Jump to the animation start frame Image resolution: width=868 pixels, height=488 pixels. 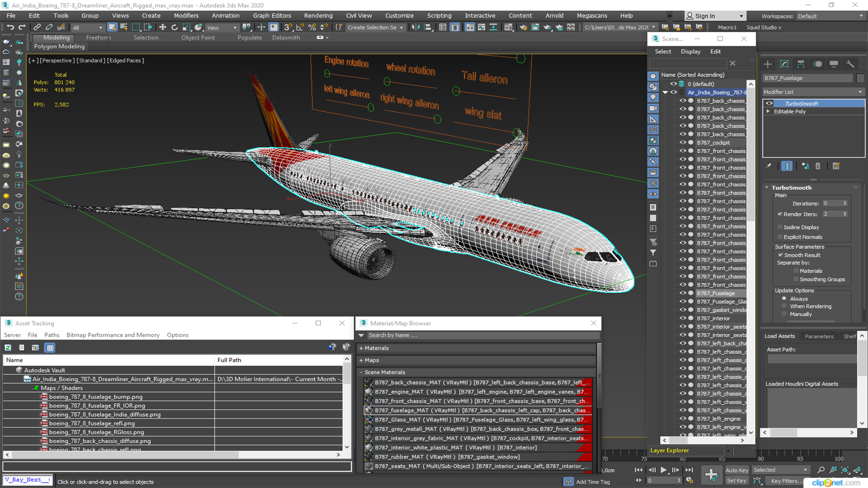tap(639, 470)
